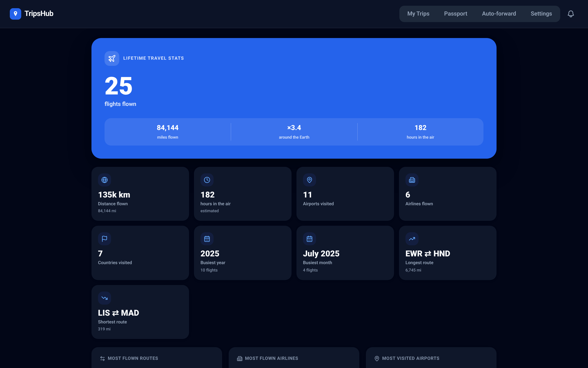Click the 182 hours in the air banner stat
Screen dimensions: 588x368
[420, 132]
